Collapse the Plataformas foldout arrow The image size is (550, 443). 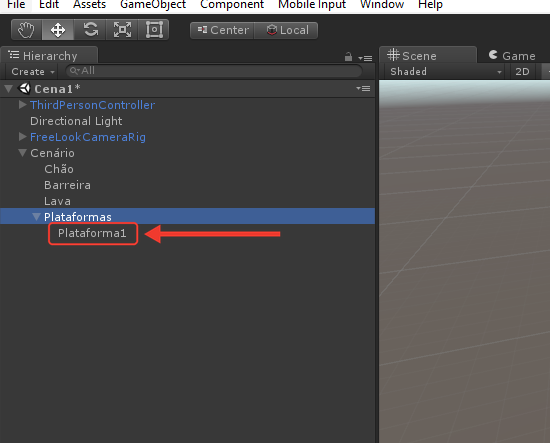point(36,217)
